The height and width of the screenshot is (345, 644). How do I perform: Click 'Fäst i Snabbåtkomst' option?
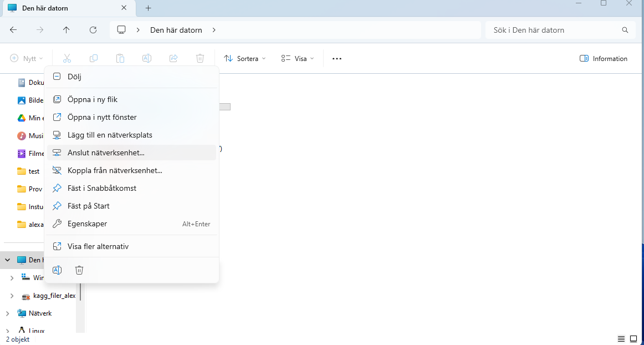coord(101,188)
